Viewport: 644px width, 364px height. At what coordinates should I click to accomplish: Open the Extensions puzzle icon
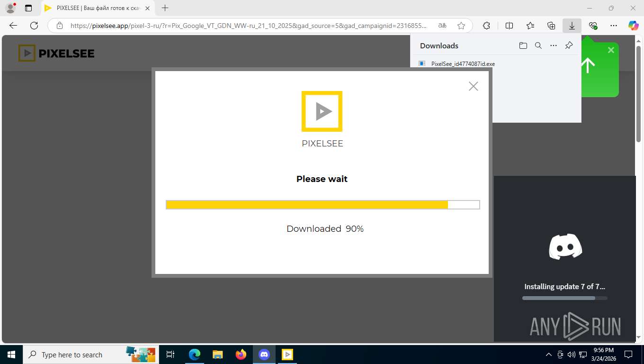click(486, 26)
